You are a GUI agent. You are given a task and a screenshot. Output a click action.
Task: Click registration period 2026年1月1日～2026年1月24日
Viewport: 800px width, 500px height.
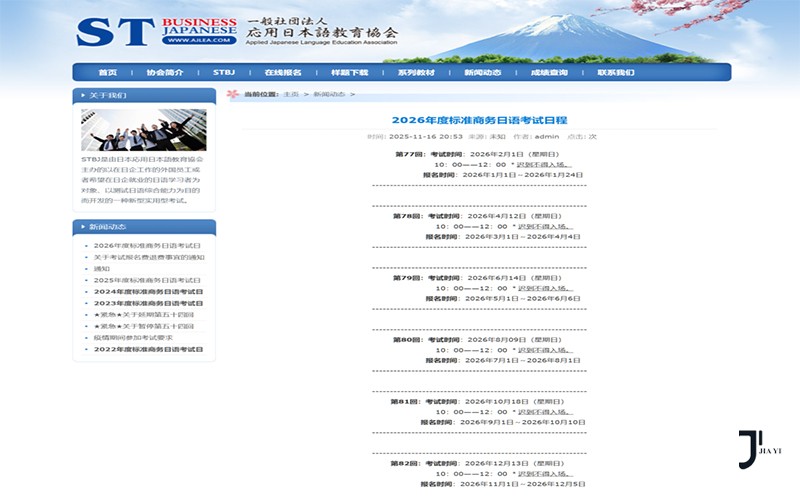coord(522,175)
